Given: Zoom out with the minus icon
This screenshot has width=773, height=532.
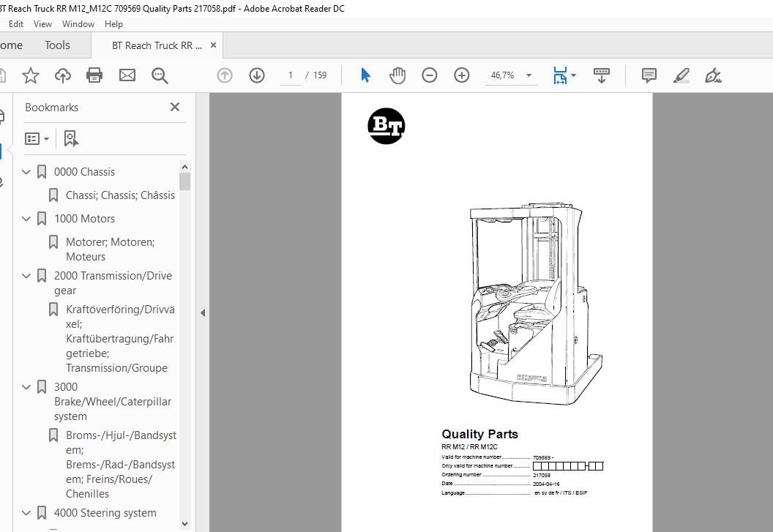Looking at the screenshot, I should (x=430, y=75).
